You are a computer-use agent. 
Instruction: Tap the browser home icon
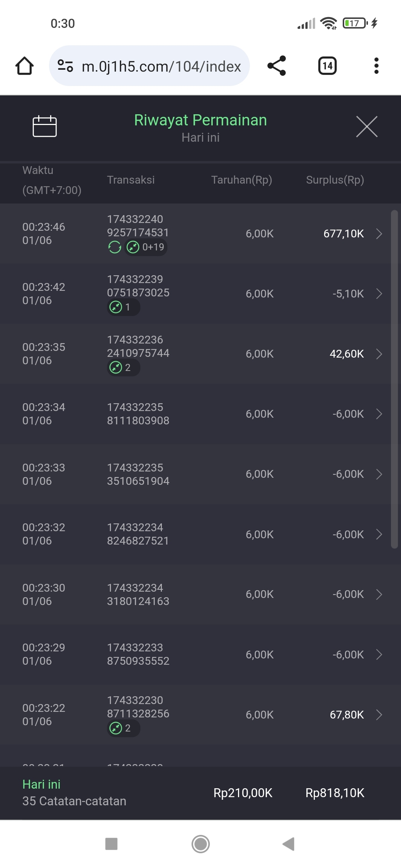click(25, 66)
